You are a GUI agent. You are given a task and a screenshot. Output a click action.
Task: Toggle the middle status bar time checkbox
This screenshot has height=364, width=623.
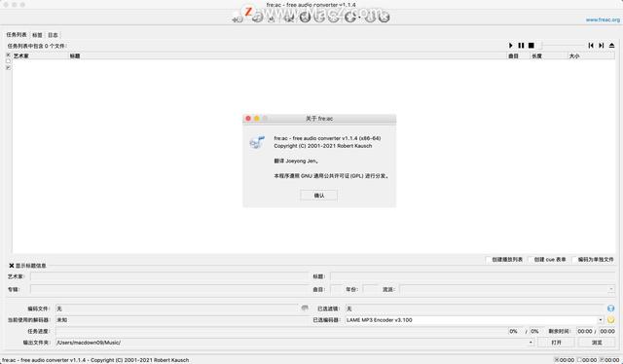point(579,360)
